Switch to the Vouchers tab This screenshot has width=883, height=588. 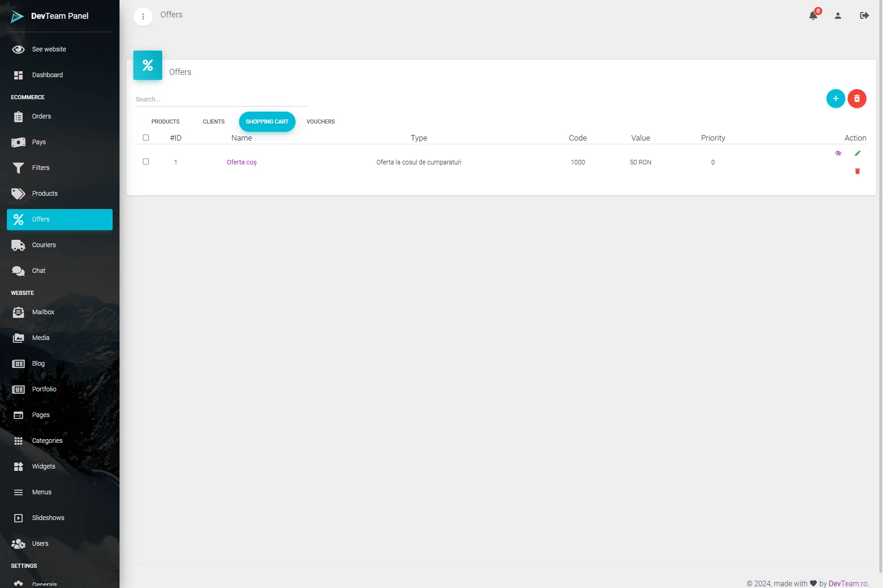click(320, 122)
